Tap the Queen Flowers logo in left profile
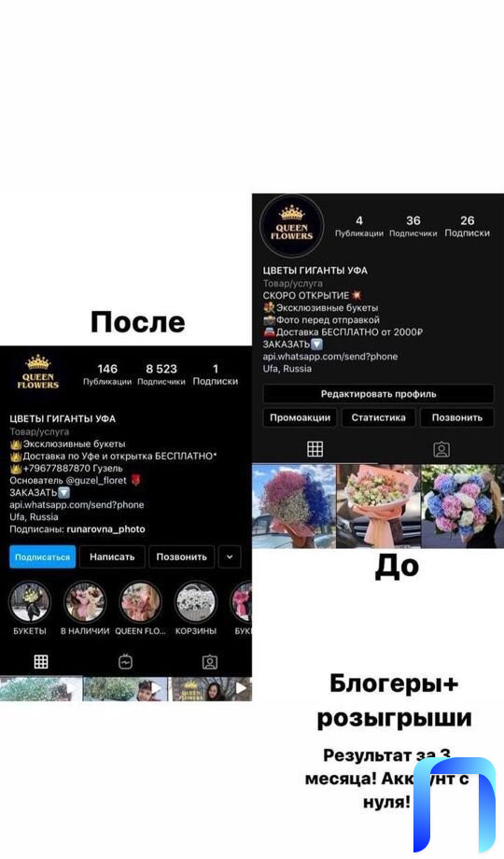This screenshot has width=504, height=859. tap(37, 373)
